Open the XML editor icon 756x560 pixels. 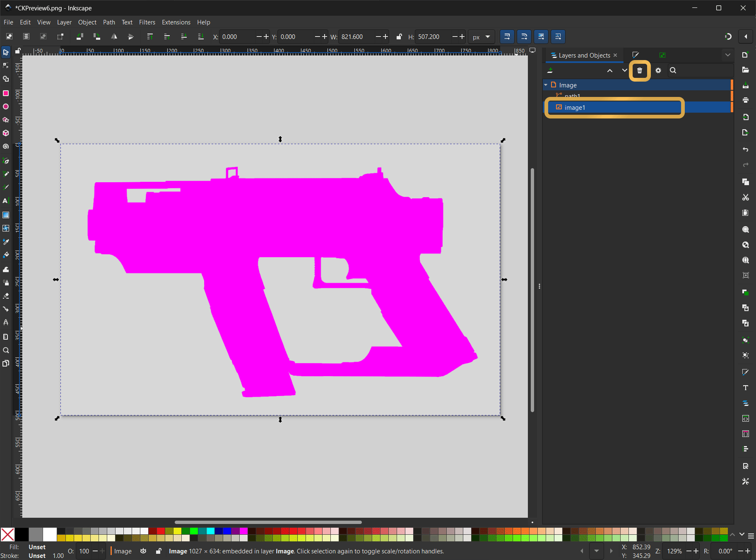point(746,418)
